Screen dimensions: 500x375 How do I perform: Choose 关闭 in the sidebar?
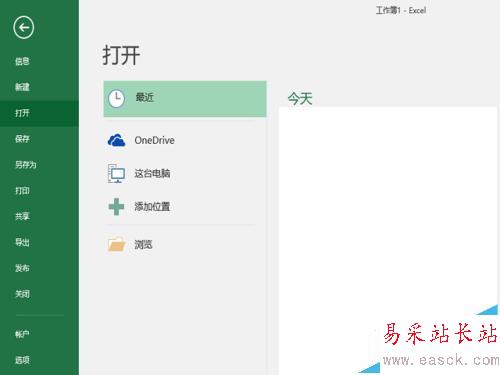point(22,294)
